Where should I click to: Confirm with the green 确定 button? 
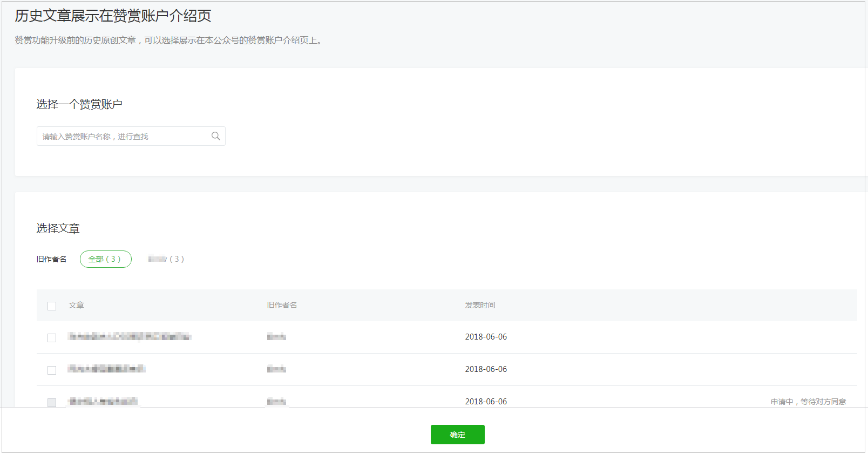click(457, 435)
